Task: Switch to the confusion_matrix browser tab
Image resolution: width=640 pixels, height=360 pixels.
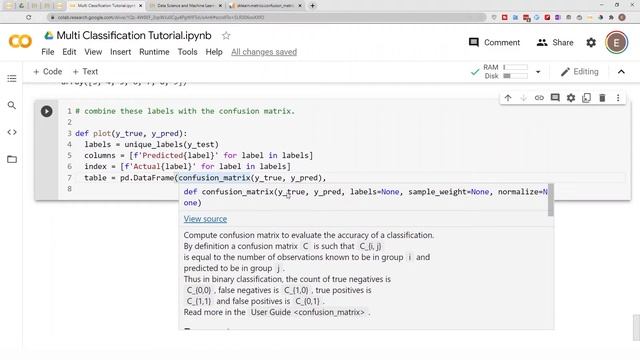Action: pos(265,6)
